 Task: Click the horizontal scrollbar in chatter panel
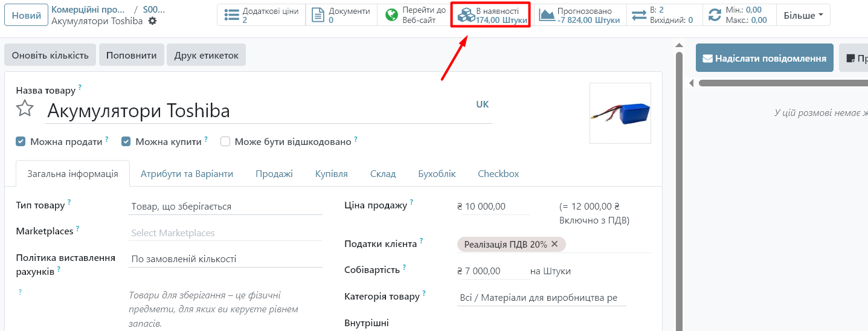tap(783, 83)
